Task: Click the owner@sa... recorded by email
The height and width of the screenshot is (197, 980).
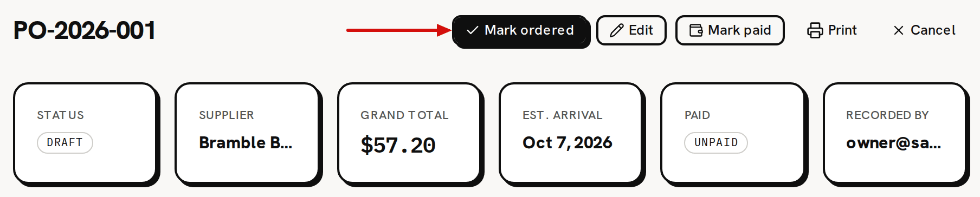Action: click(893, 143)
